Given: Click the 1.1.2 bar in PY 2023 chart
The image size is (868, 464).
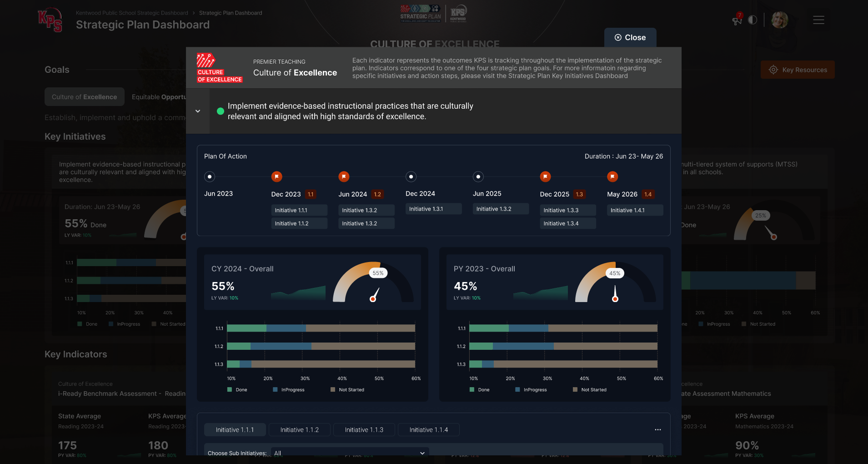Looking at the screenshot, I should (563, 346).
